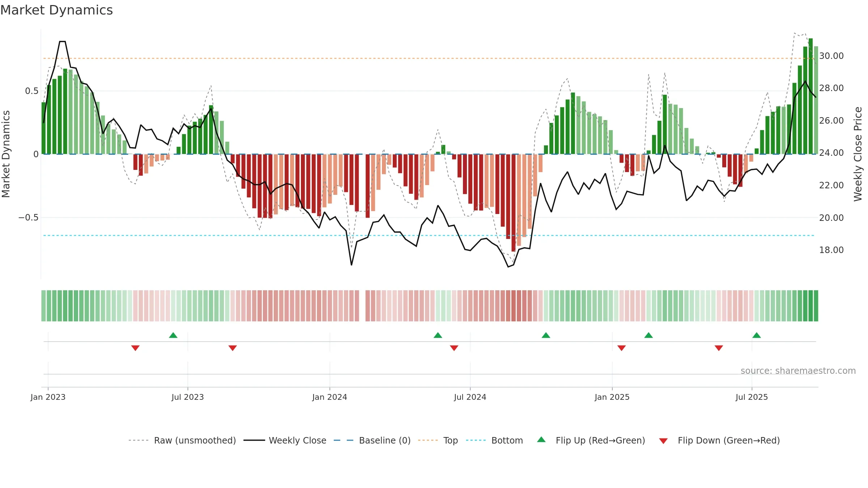The height and width of the screenshot is (488, 868).
Task: Click the 22.00 price axis label
Action: [x=831, y=185]
